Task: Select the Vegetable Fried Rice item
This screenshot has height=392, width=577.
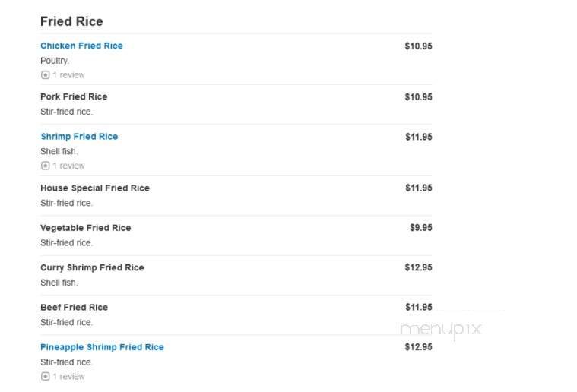Action: click(x=86, y=228)
